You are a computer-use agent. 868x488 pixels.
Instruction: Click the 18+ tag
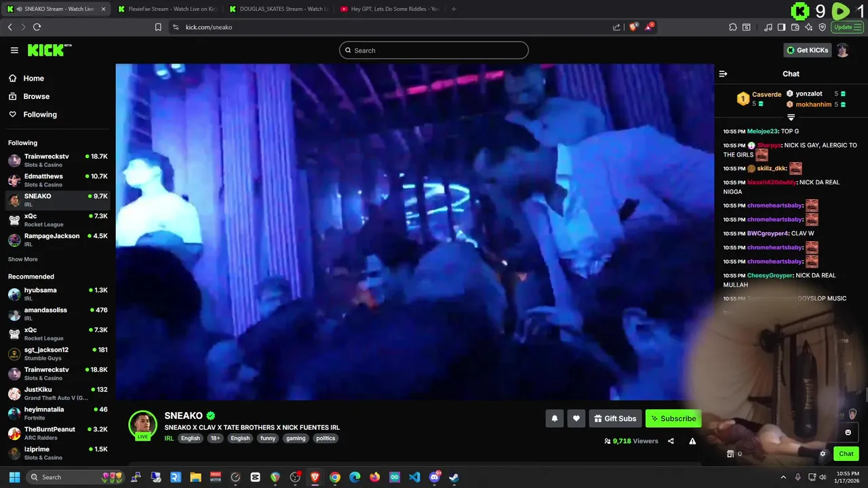pos(215,439)
